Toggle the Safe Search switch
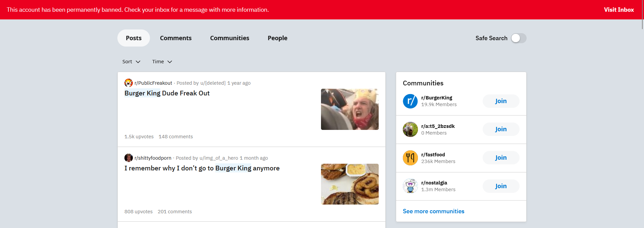The width and height of the screenshot is (644, 228). (519, 38)
